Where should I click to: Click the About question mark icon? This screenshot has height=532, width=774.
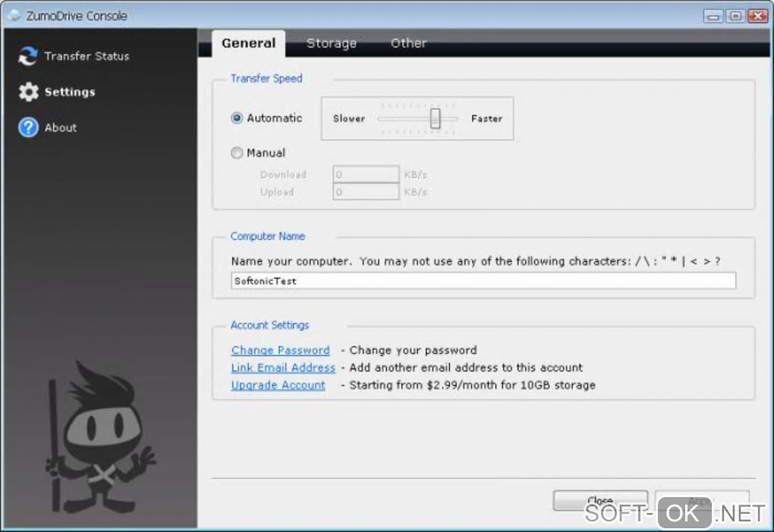tap(28, 127)
